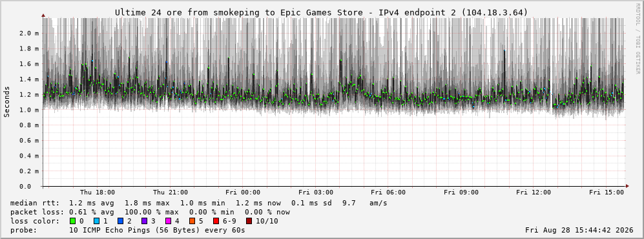Click the Fri 12:00 time axis label
This screenshot has height=239, width=644.
click(534, 192)
